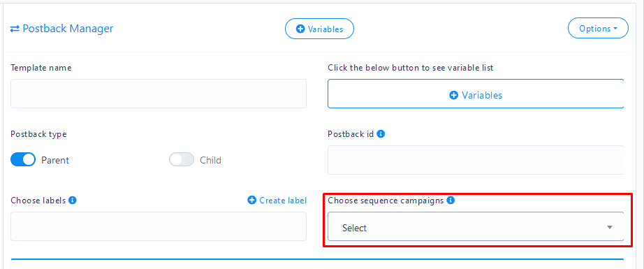
Task: Select the Child label text
Action: coord(210,160)
